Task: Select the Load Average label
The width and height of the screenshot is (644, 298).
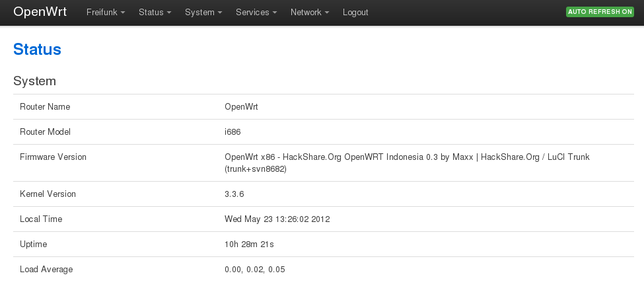Action: (46, 269)
